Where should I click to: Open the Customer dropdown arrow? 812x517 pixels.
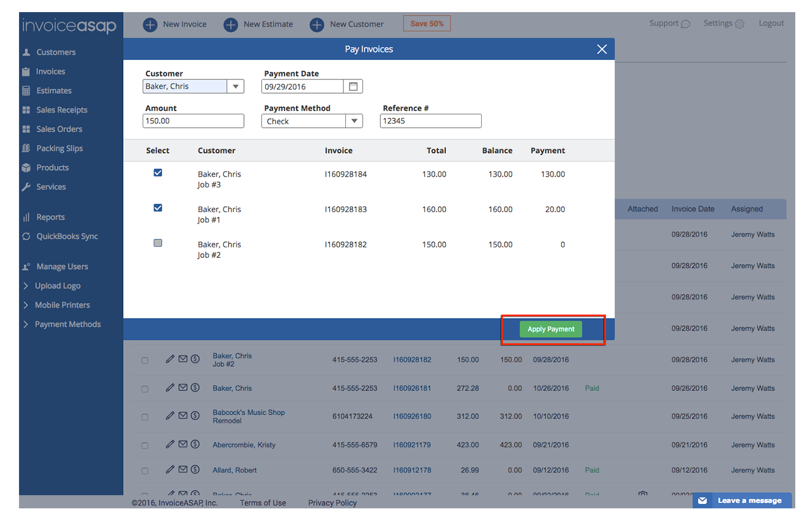[x=235, y=87]
